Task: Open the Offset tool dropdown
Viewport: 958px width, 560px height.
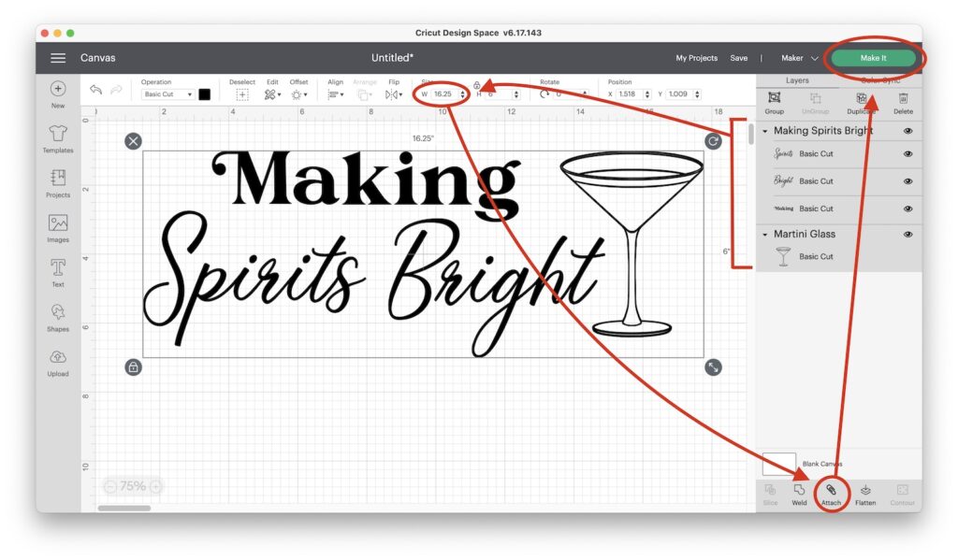Action: 298,94
